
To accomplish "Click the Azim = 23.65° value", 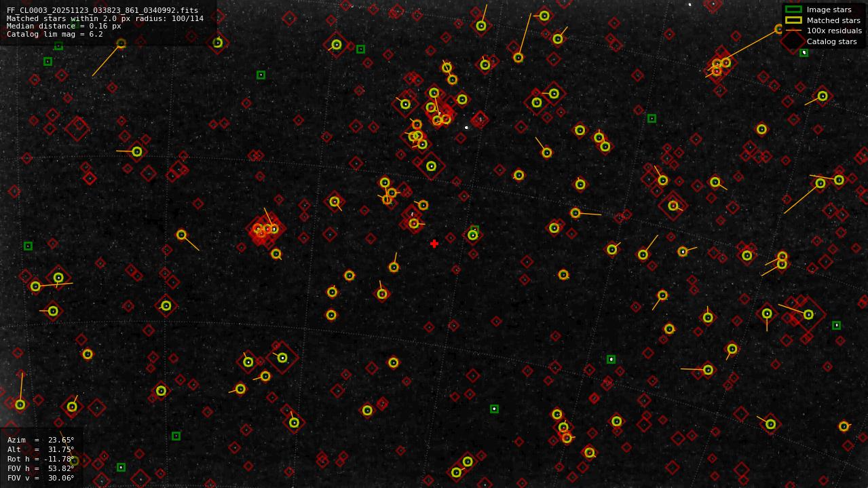I will coord(41,440).
